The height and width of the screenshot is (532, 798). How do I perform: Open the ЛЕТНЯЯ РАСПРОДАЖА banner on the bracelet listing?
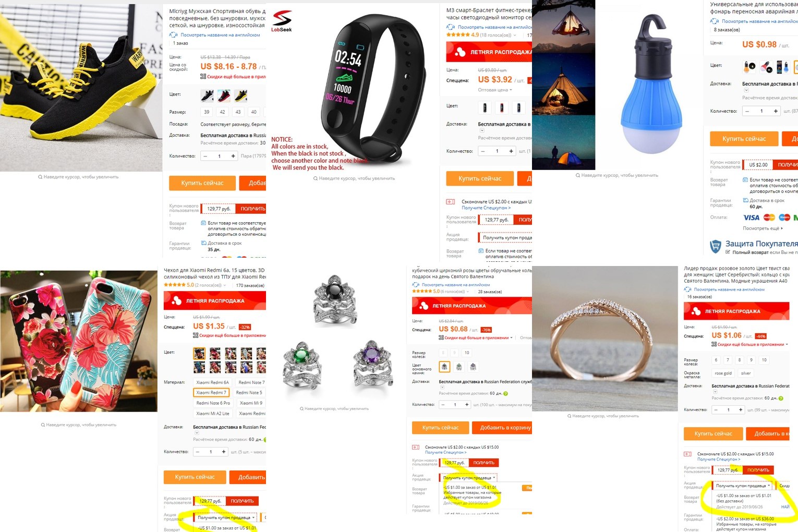489,52
